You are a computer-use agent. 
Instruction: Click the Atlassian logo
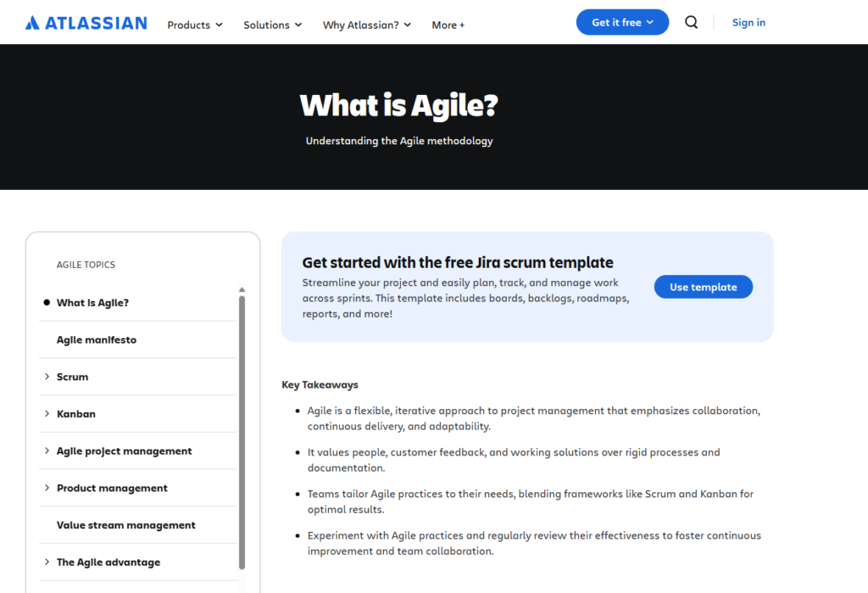[x=86, y=23]
